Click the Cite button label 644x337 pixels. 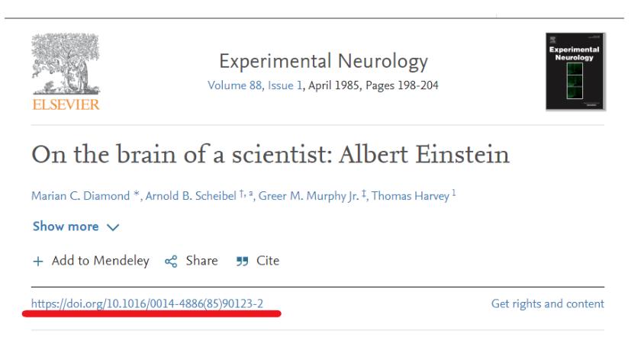pyautogui.click(x=268, y=261)
